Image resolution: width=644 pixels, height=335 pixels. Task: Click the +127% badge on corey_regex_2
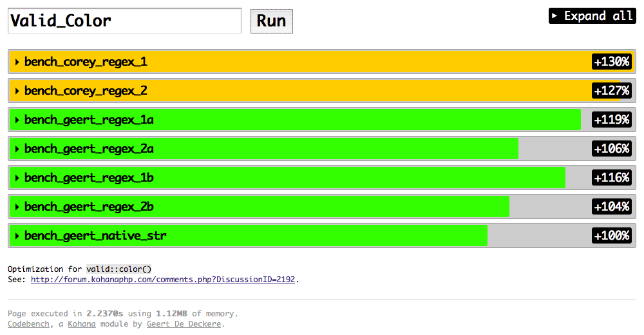pyautogui.click(x=611, y=91)
